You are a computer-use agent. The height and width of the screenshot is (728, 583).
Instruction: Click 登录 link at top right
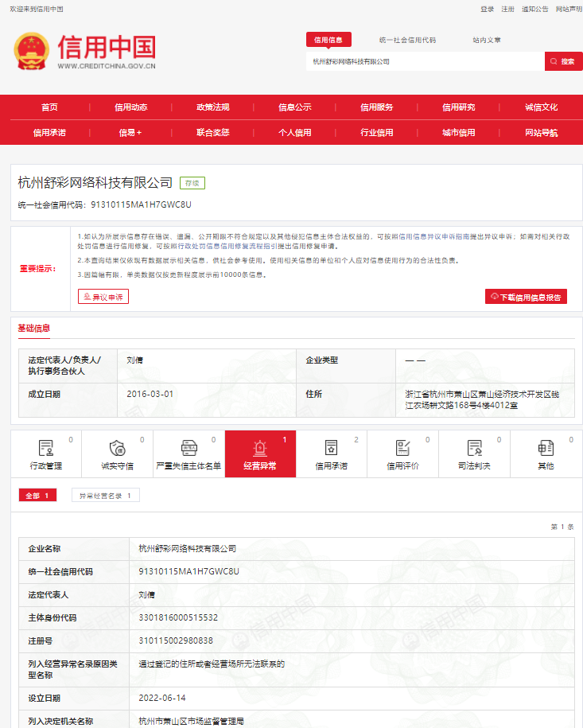pos(488,9)
